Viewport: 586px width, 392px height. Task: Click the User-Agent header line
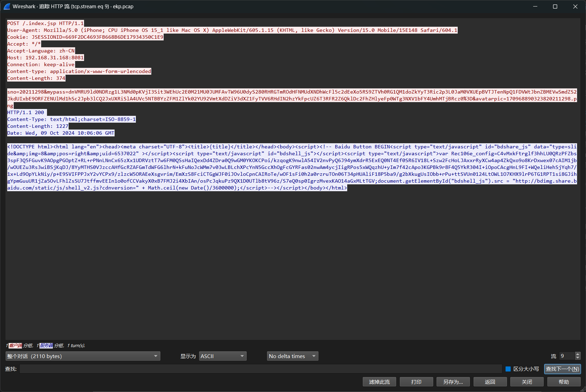[232, 30]
